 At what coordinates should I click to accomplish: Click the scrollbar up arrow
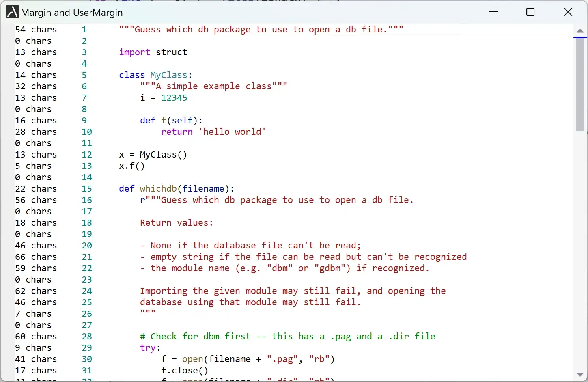click(x=580, y=30)
